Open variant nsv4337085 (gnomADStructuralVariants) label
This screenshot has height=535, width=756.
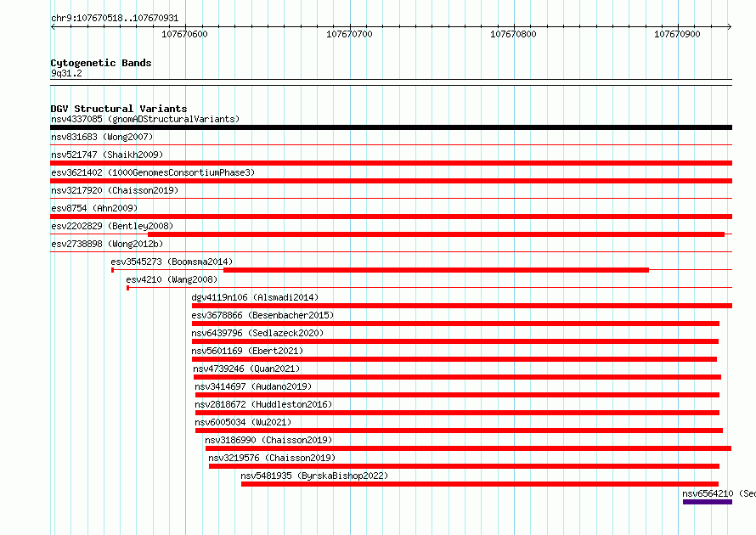pyautogui.click(x=145, y=119)
